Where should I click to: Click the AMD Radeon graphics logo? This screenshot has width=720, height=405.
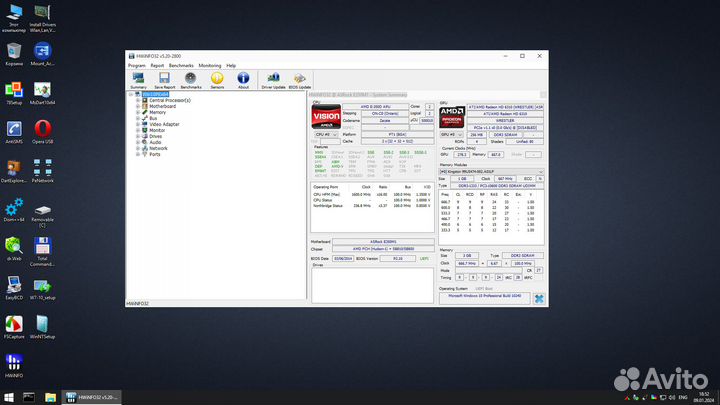452,117
